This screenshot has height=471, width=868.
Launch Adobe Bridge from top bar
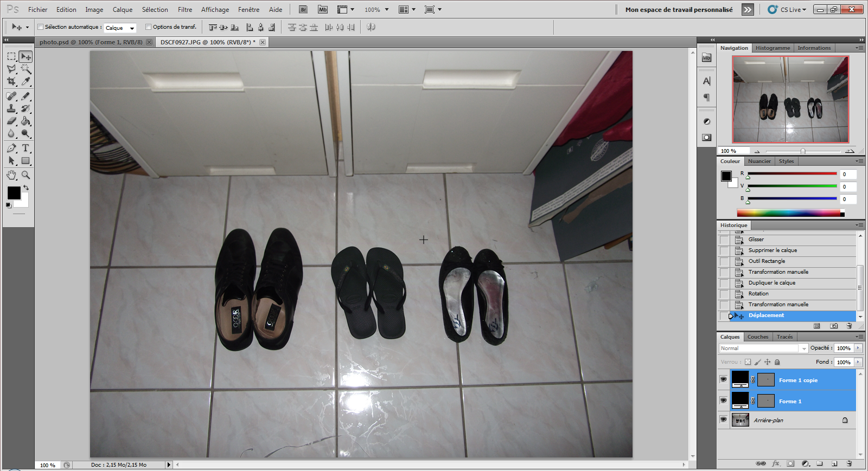coord(303,10)
